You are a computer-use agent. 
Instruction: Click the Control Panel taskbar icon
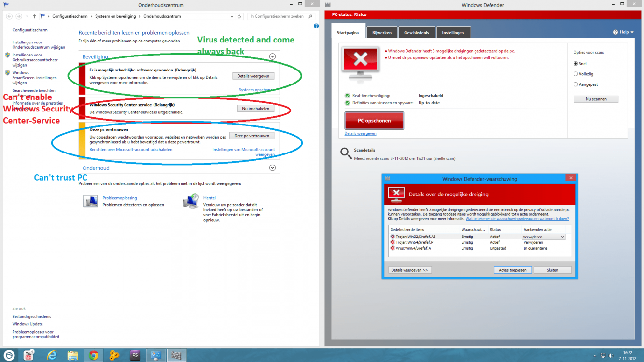(x=156, y=355)
